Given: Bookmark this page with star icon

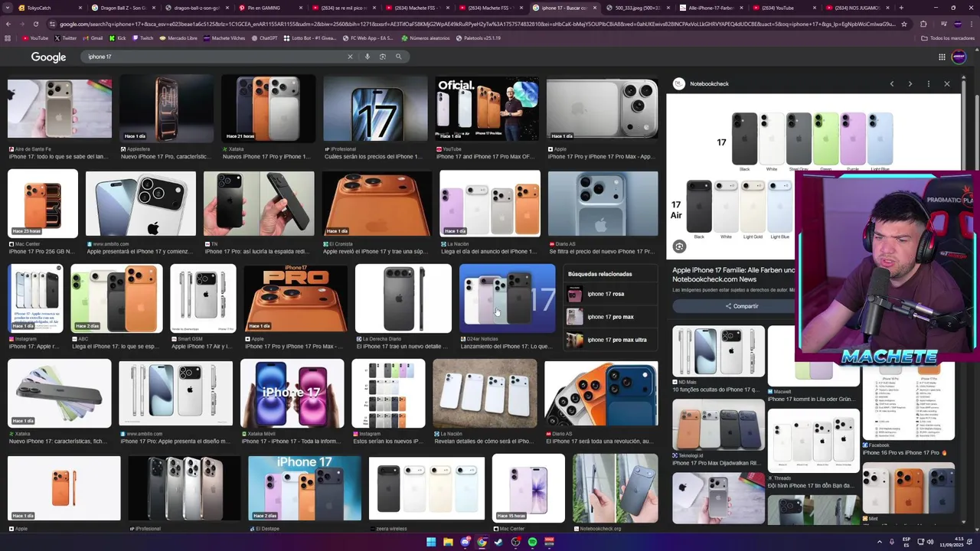Looking at the screenshot, I should click(904, 24).
